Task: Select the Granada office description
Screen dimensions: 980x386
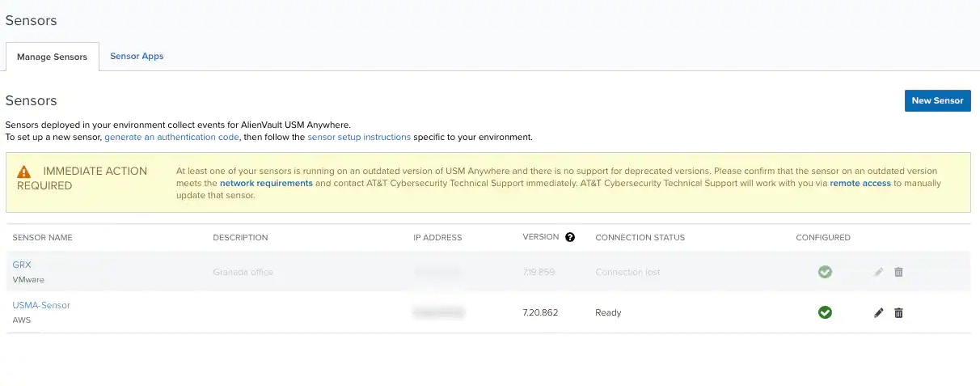Action: tap(243, 272)
